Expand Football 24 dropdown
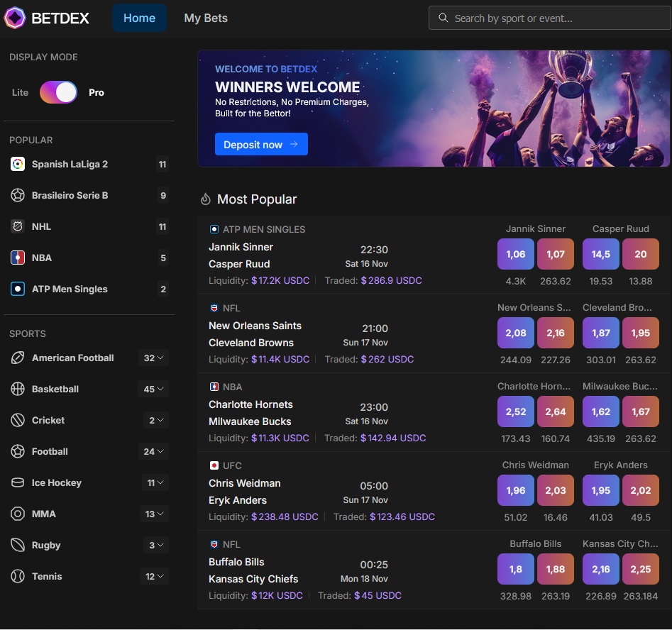 (x=153, y=451)
